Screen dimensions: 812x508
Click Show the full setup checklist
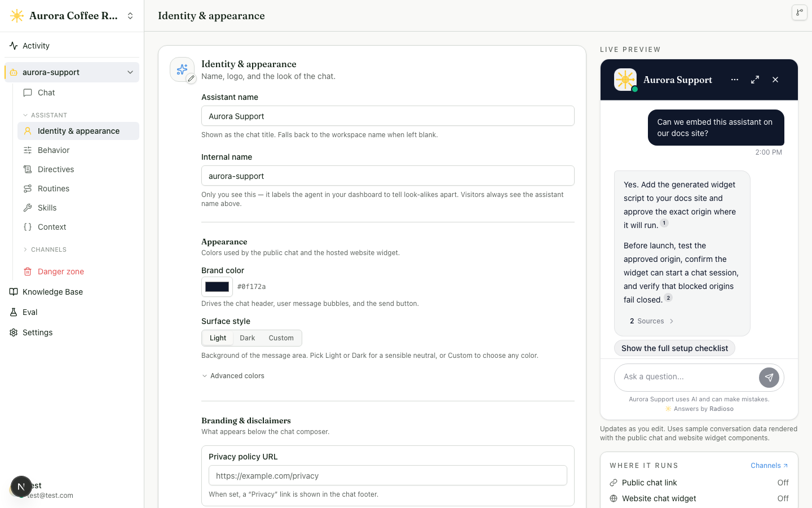point(674,348)
